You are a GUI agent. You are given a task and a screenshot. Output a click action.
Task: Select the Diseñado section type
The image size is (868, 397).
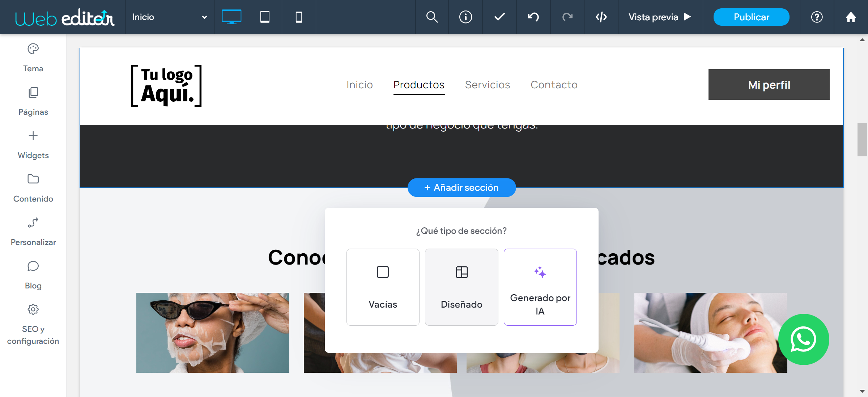point(461,287)
